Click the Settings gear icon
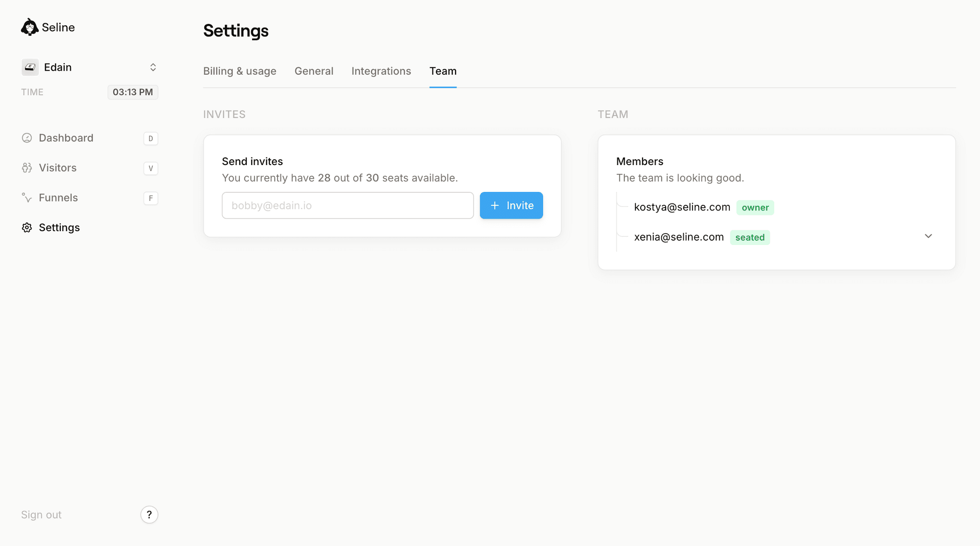The height and width of the screenshot is (546, 980). 27,227
